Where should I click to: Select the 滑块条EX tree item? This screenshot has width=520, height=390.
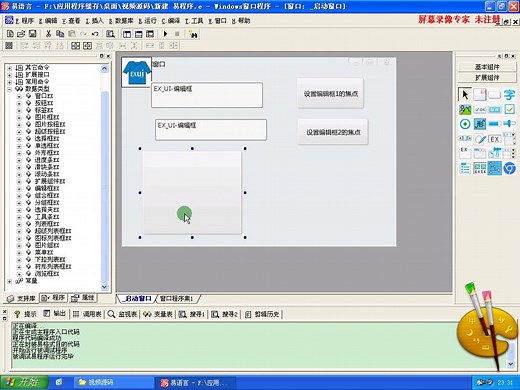[x=47, y=167]
